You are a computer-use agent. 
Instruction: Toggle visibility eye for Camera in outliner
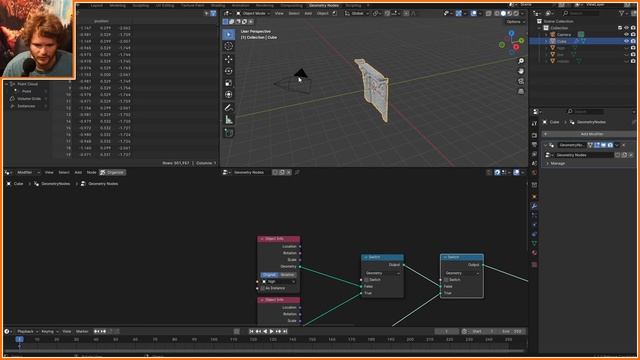627,34
